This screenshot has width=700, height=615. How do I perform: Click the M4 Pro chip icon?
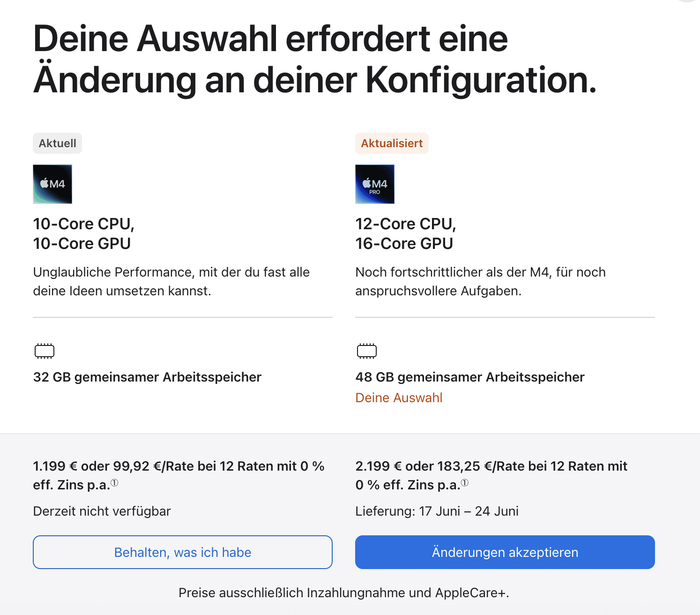375,184
